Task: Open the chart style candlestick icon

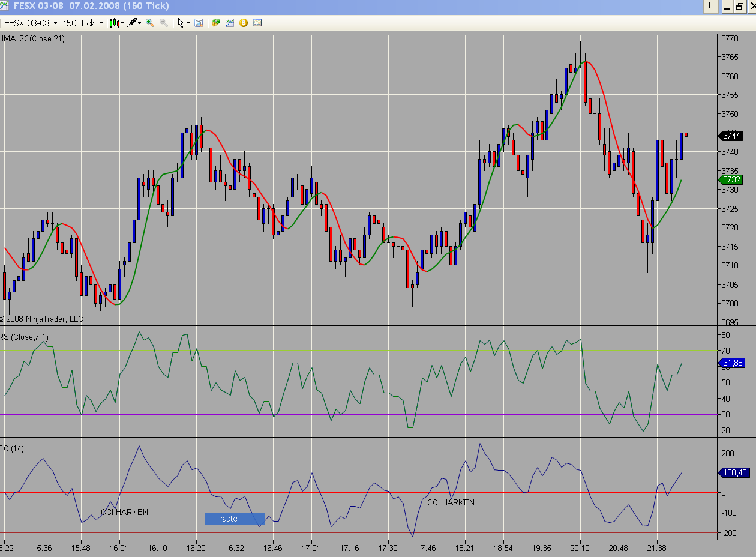Action: (114, 23)
